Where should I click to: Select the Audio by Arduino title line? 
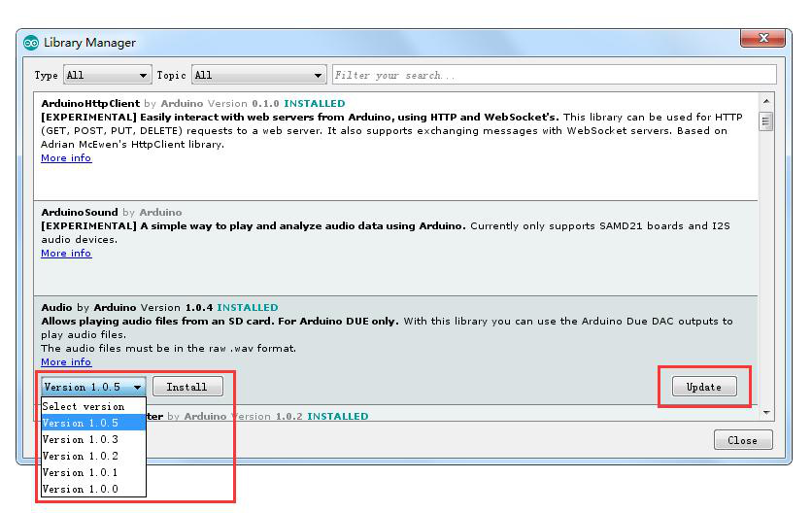(x=159, y=308)
